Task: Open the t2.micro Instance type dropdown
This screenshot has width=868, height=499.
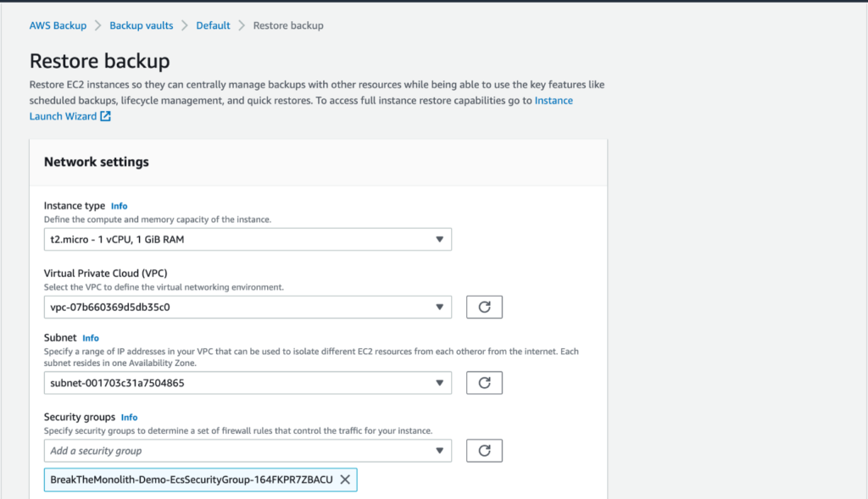Action: coord(248,240)
